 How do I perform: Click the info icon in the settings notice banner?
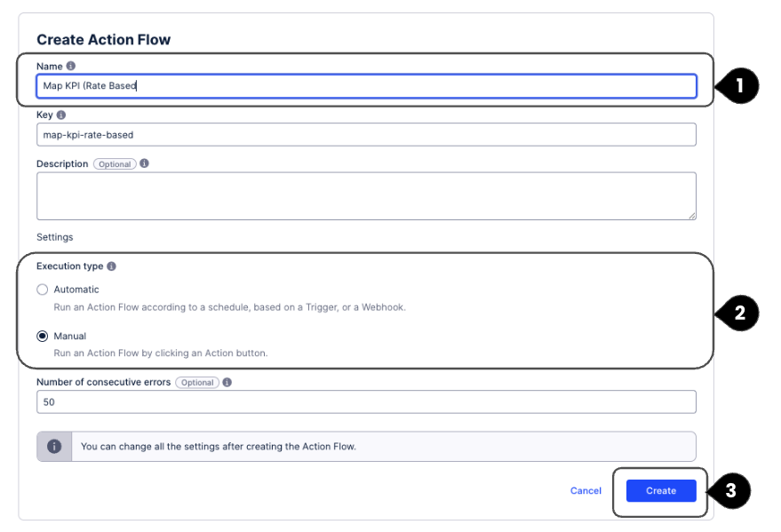point(54,446)
